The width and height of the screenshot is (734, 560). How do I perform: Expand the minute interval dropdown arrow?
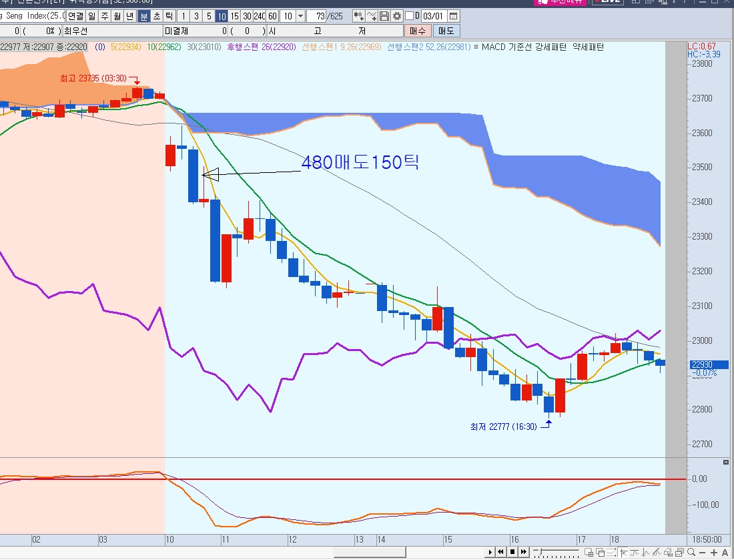coord(300,16)
